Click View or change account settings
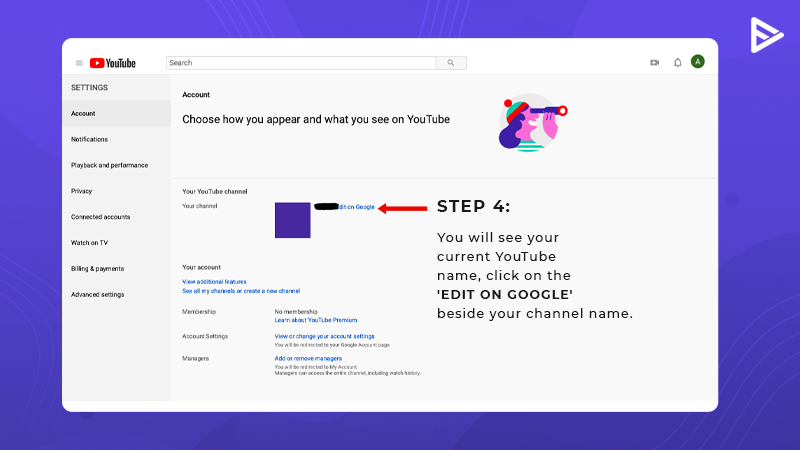 point(324,336)
